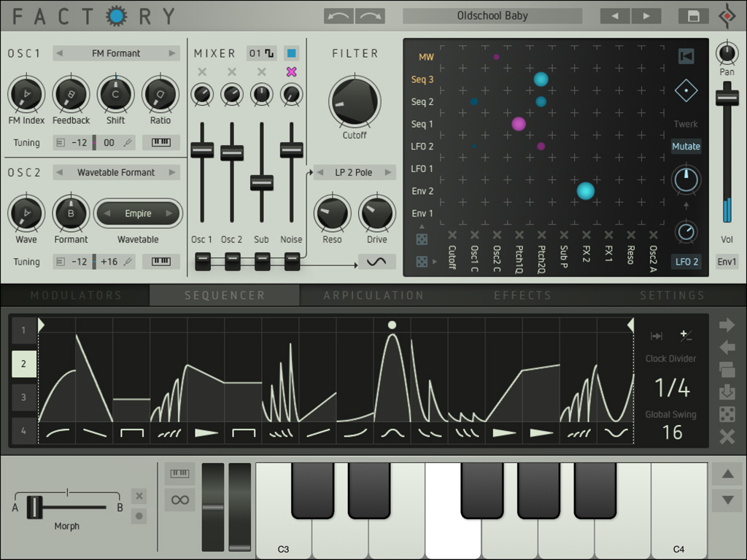Image resolution: width=747 pixels, height=560 pixels.
Task: Click the matrix rewind-to-start icon
Action: [686, 56]
